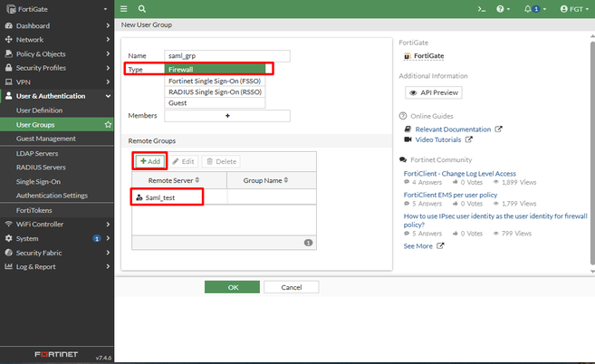
Task: Edit the selected remote group
Action: pos(183,161)
